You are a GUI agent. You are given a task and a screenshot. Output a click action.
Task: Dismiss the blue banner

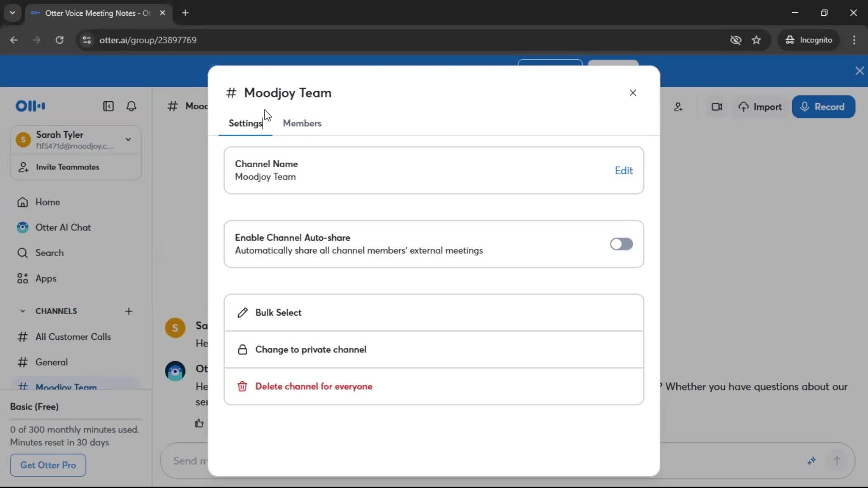coord(859,71)
